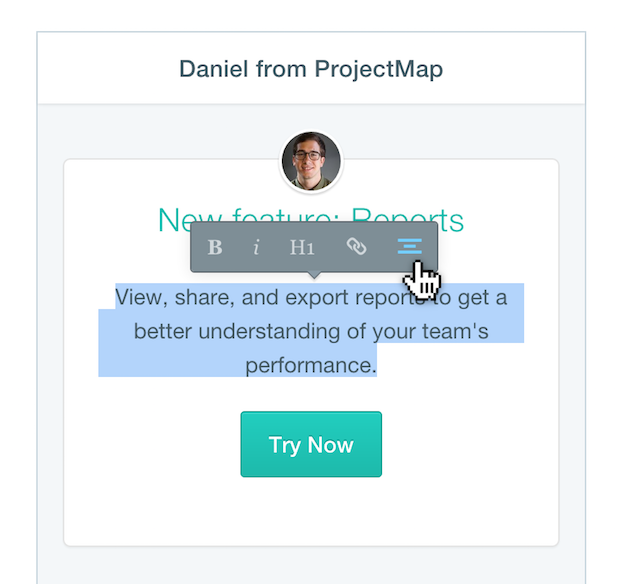
Task: Click the word export in the paragraph
Action: (317, 298)
